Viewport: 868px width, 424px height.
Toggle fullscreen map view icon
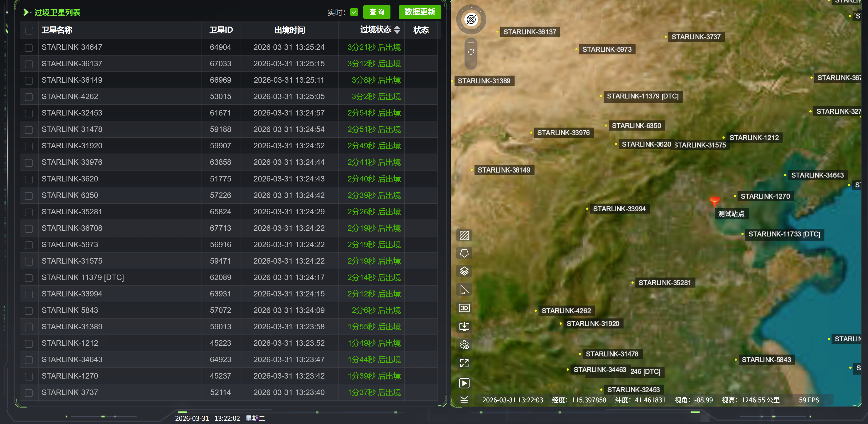464,363
